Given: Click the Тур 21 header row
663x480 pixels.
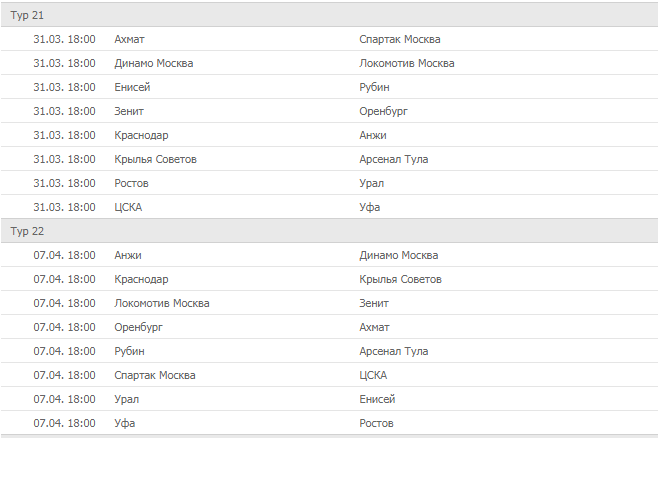Looking at the screenshot, I should 330,15.
